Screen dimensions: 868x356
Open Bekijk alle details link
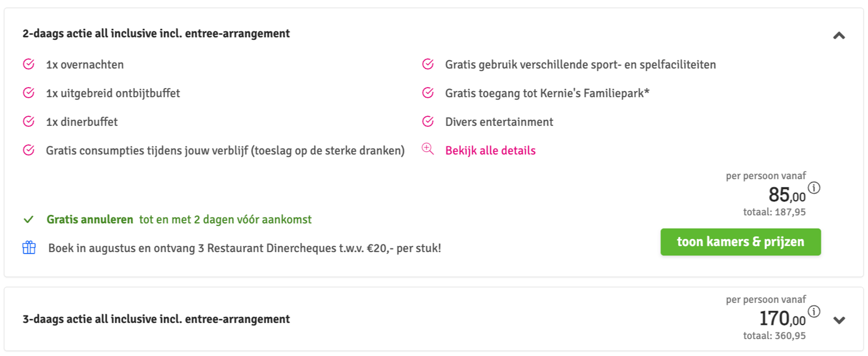(490, 151)
